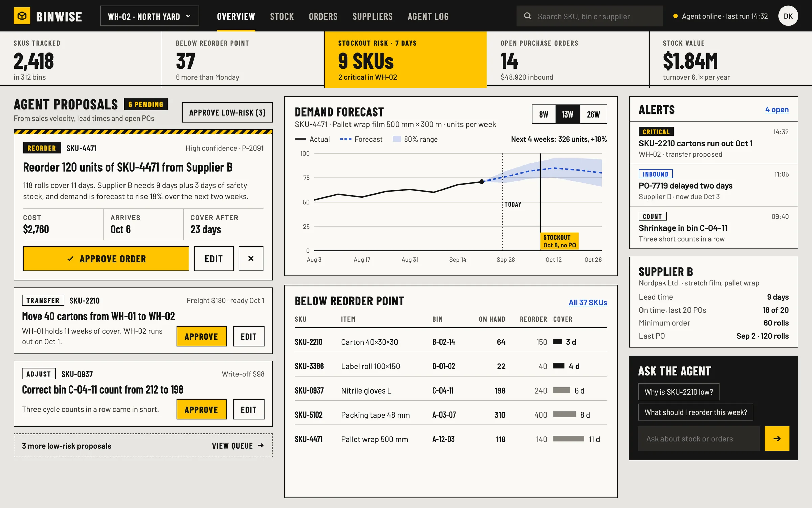
Task: Open alert PO-7719 delayed two days
Action: pos(714,185)
